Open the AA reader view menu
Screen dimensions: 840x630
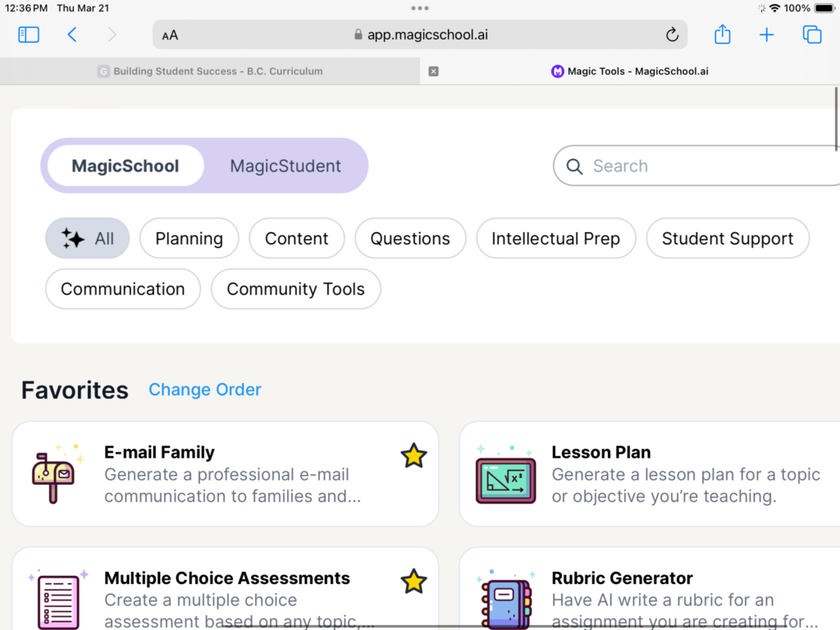(170, 35)
